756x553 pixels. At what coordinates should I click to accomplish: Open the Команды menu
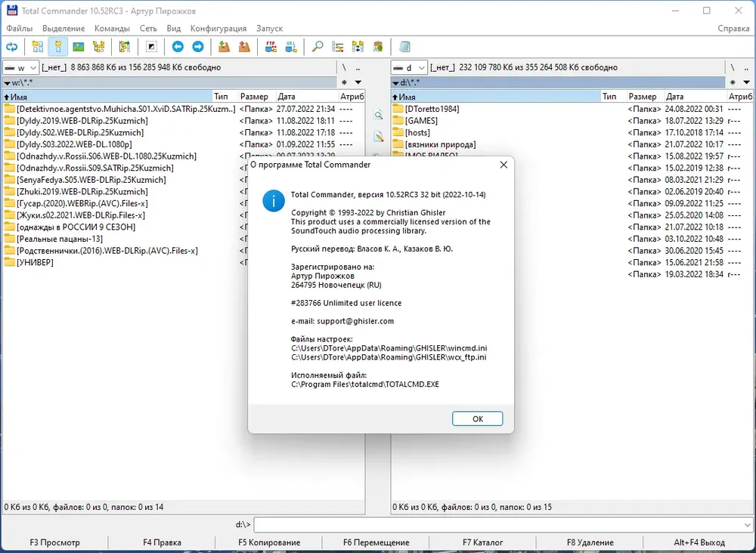[x=113, y=29]
